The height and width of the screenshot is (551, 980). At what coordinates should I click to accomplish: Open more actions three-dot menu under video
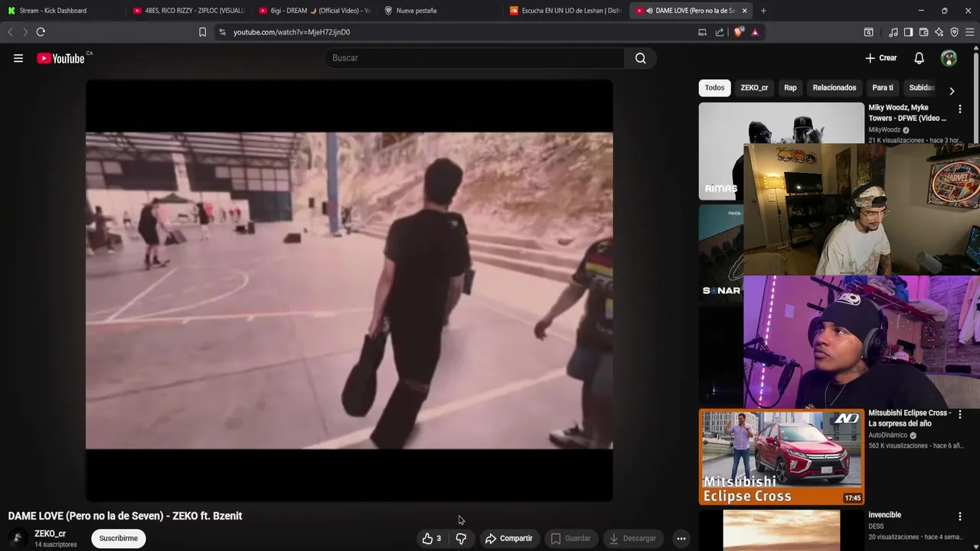click(681, 538)
